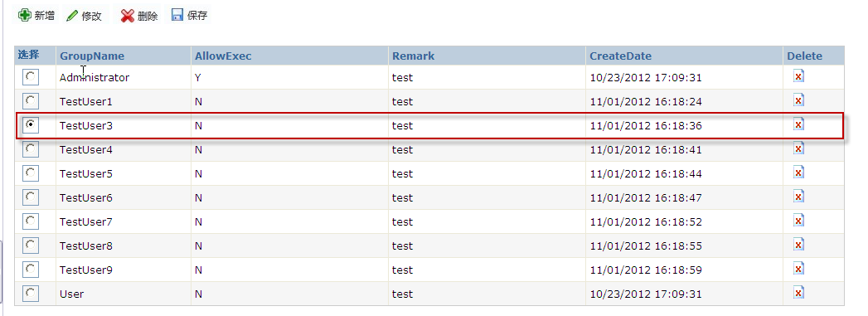Click the delete icon for TestUser1
Image resolution: width=868 pixels, height=316 pixels.
coord(798,100)
